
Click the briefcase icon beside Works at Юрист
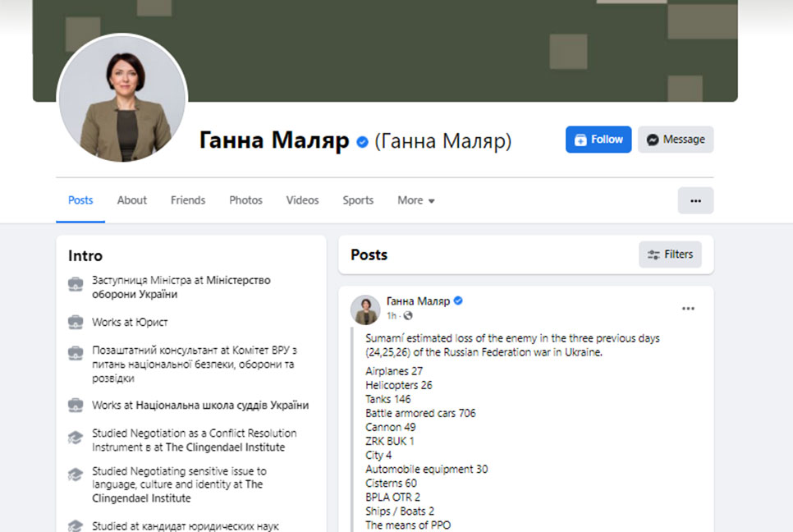pyautogui.click(x=76, y=322)
